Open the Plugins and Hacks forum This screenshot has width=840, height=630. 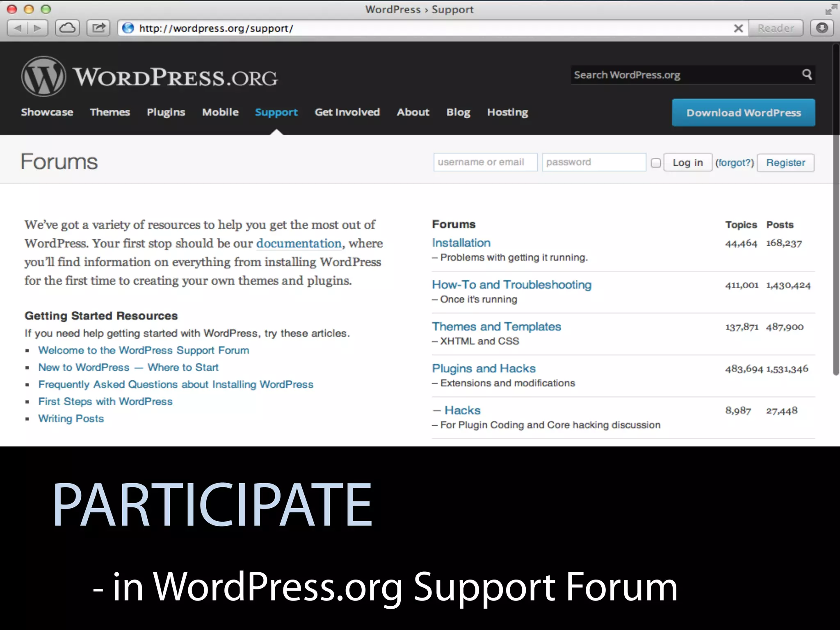tap(484, 368)
